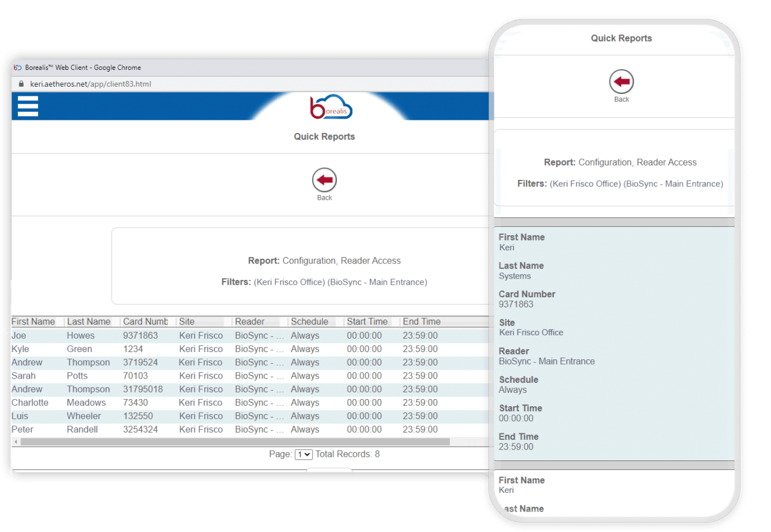Select the Charlotte Meadows record row
771x532 pixels.
[x=181, y=402]
